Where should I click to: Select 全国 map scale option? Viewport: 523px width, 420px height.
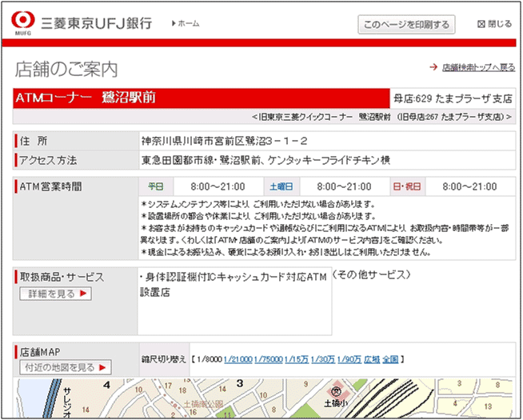389,359
